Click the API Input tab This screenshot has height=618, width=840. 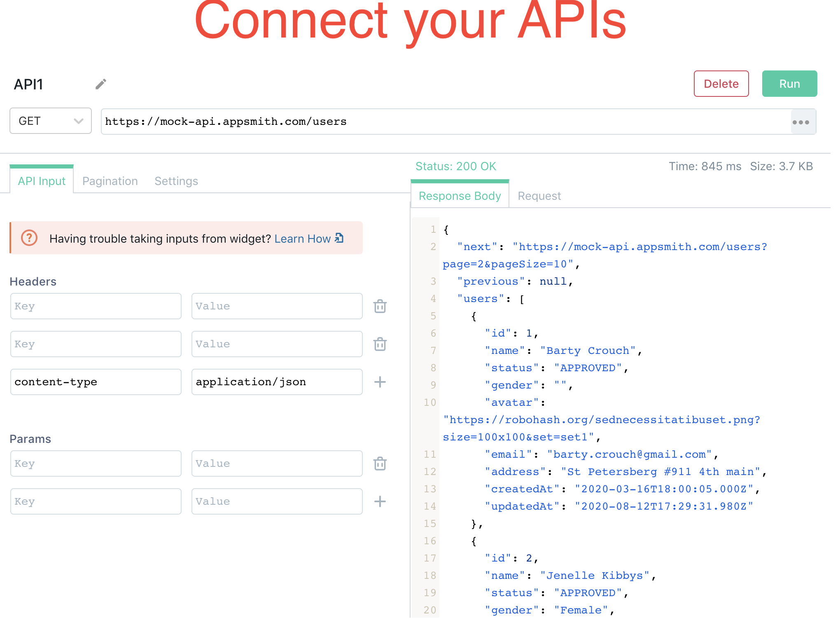(41, 180)
